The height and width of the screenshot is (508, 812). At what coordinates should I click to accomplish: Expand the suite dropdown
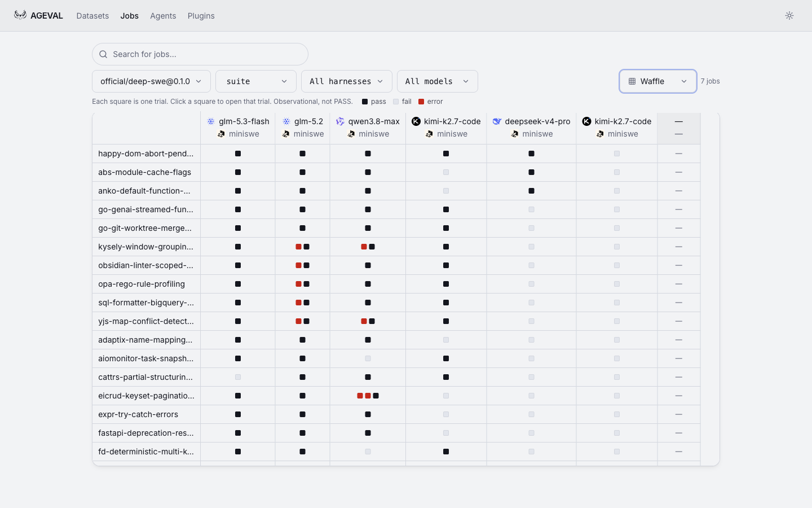click(x=256, y=81)
